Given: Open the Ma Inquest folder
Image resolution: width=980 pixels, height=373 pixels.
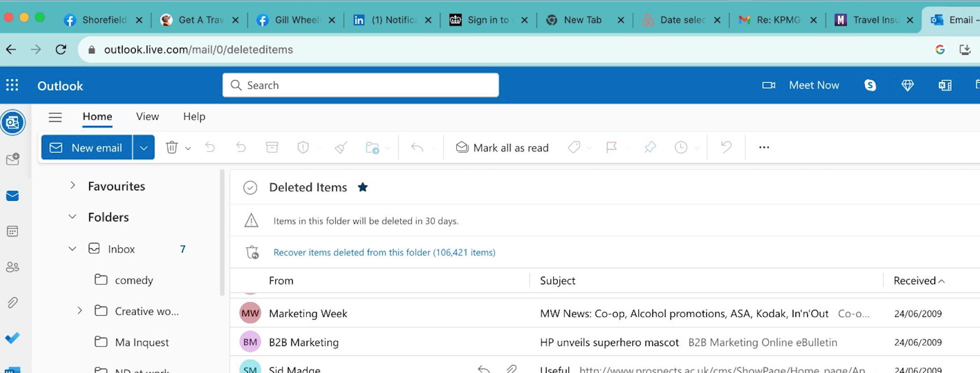Looking at the screenshot, I should [142, 342].
